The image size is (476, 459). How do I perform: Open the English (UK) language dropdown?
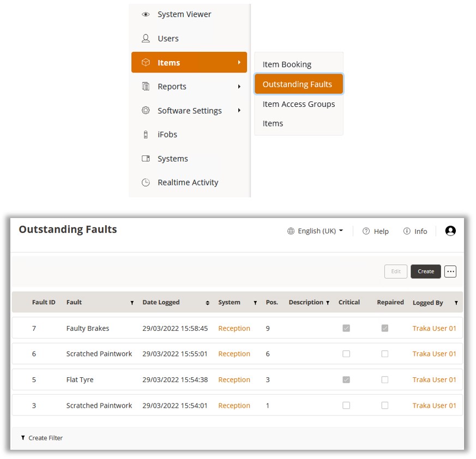tap(316, 231)
